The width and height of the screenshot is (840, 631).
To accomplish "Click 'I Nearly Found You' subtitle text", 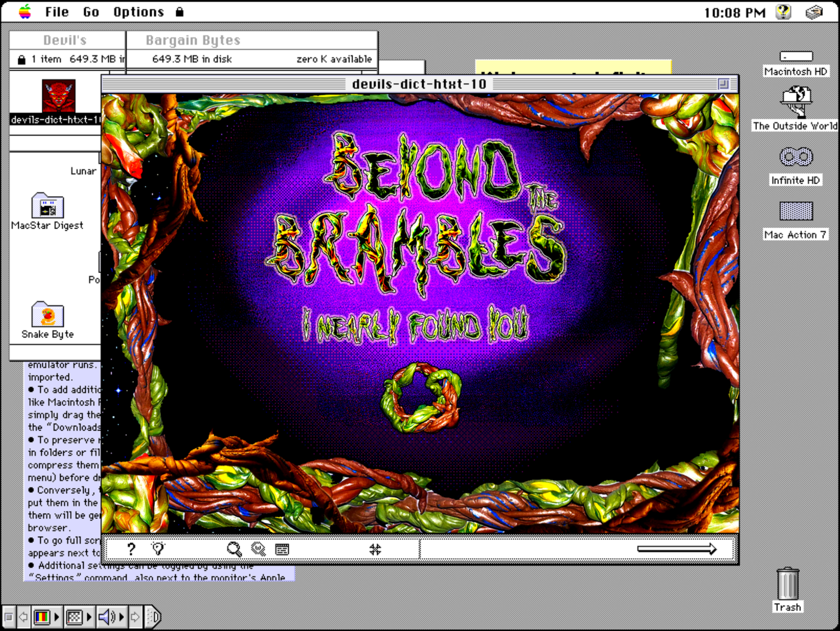I will pyautogui.click(x=415, y=325).
